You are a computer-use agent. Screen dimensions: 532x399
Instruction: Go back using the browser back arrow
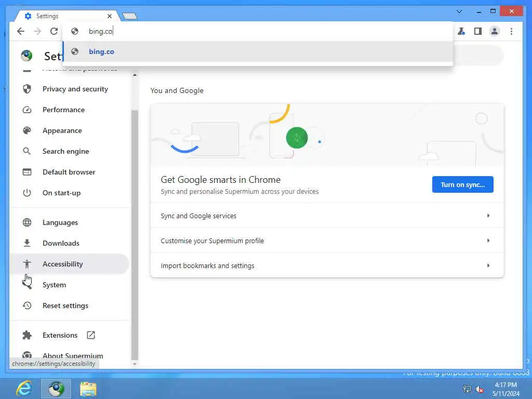pyautogui.click(x=21, y=31)
